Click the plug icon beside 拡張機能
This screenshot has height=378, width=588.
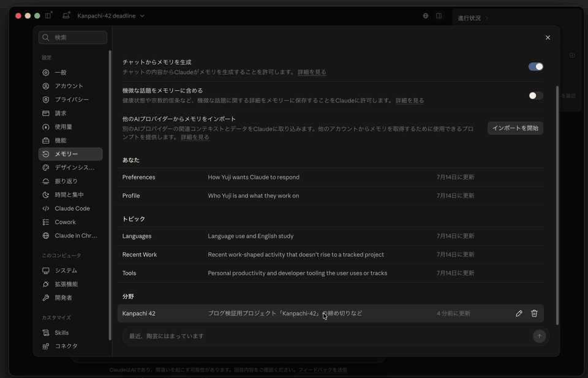click(46, 284)
